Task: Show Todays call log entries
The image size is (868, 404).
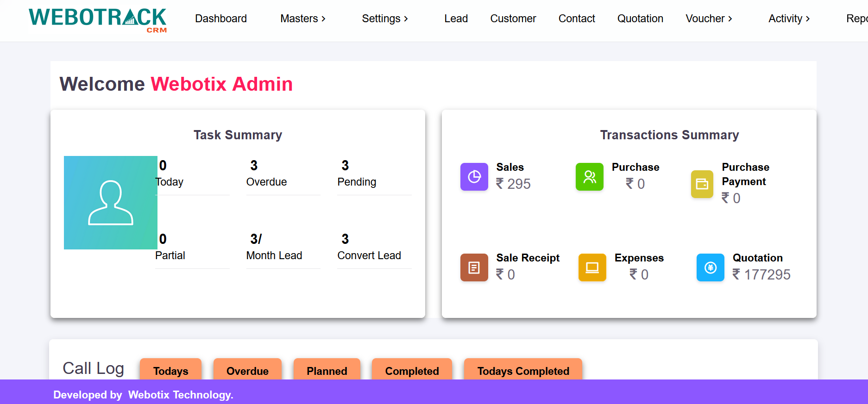Action: (x=170, y=370)
